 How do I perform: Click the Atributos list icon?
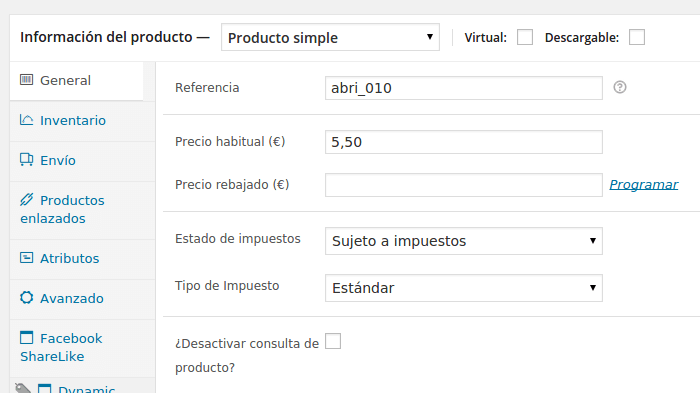(x=26, y=258)
